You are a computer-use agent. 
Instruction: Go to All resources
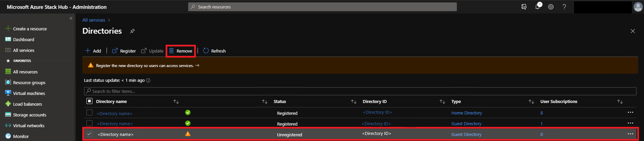tap(22, 72)
